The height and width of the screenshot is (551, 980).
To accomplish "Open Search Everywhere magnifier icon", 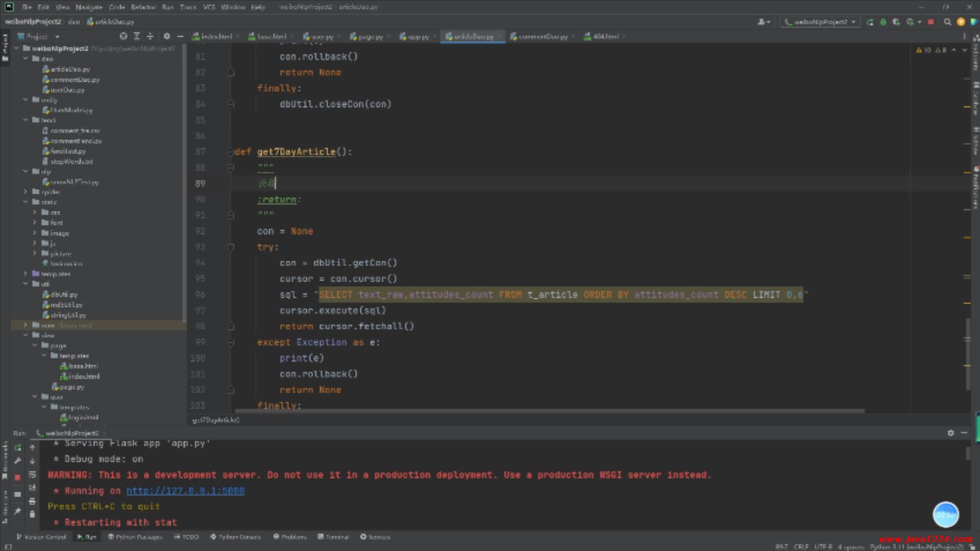I will click(947, 22).
